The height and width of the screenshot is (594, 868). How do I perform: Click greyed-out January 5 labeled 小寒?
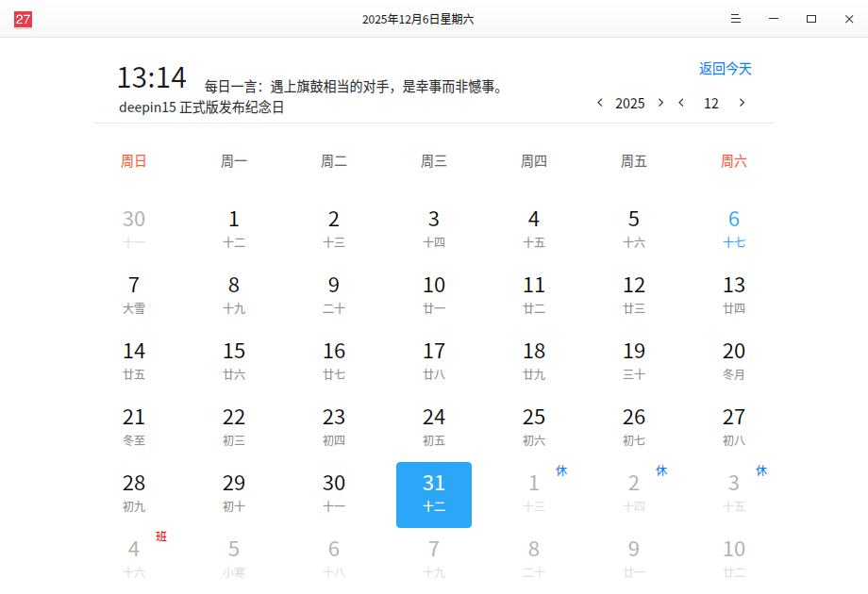coord(234,559)
